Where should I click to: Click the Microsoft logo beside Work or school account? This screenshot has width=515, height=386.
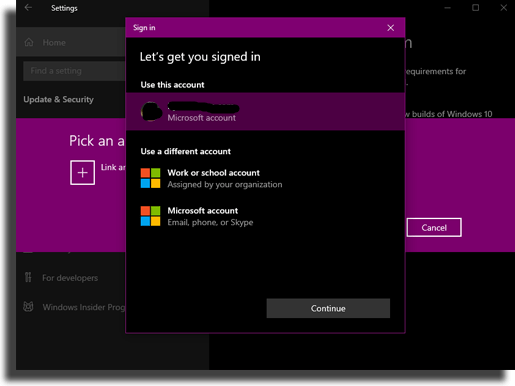point(150,178)
